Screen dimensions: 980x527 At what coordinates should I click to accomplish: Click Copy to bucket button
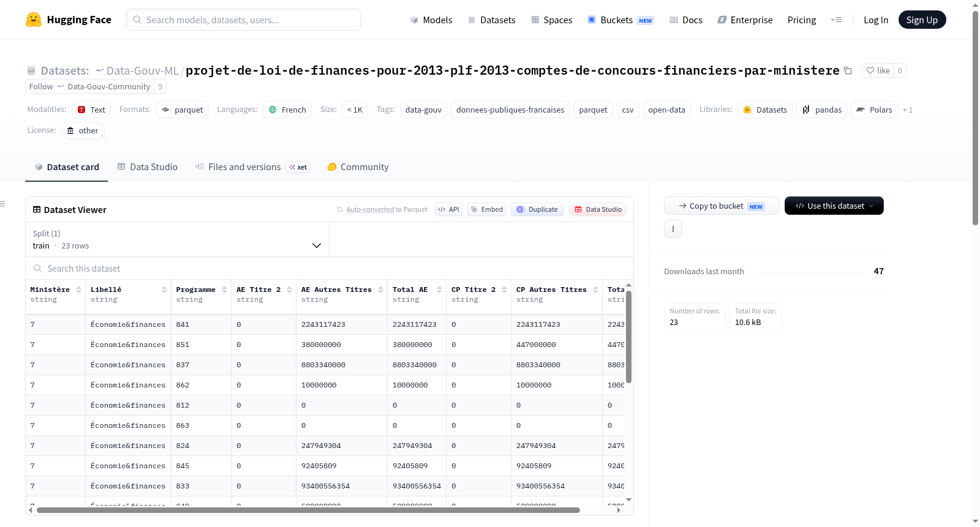722,206
